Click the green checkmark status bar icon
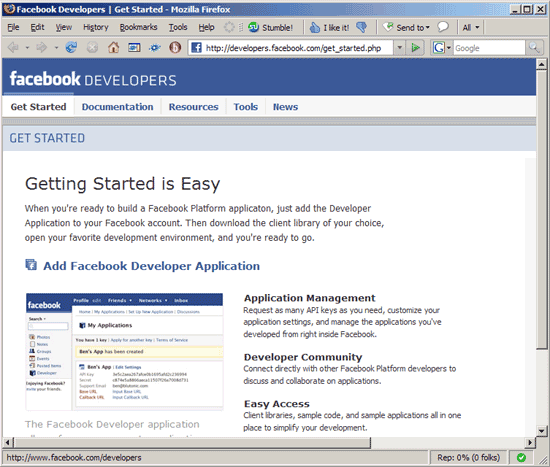 click(522, 458)
